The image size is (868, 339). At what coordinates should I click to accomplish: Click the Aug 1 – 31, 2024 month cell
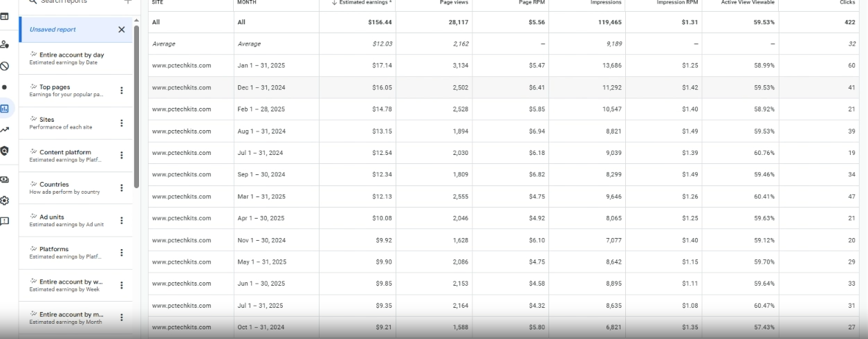(261, 131)
